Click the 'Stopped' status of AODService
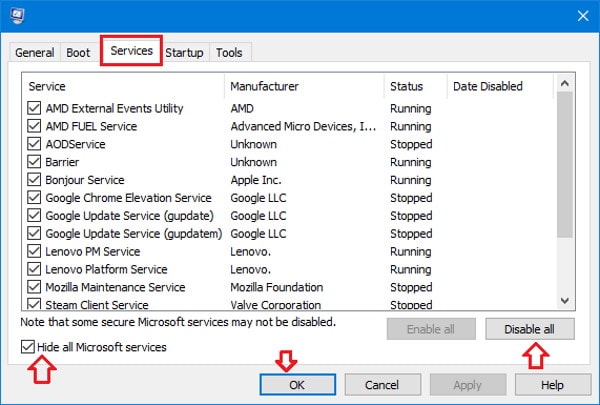This screenshot has height=405, width=600. click(x=411, y=144)
